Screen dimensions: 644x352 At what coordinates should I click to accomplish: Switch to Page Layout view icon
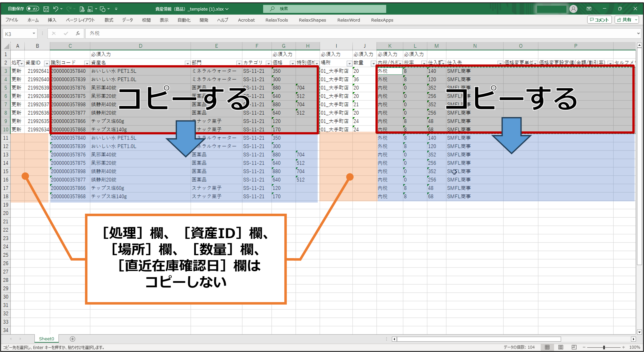561,347
